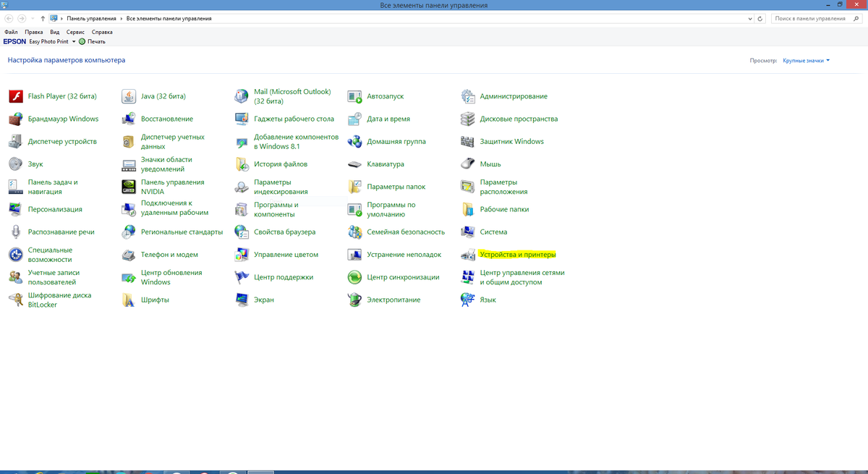Click the Up one level arrow
868x474 pixels.
click(43, 18)
